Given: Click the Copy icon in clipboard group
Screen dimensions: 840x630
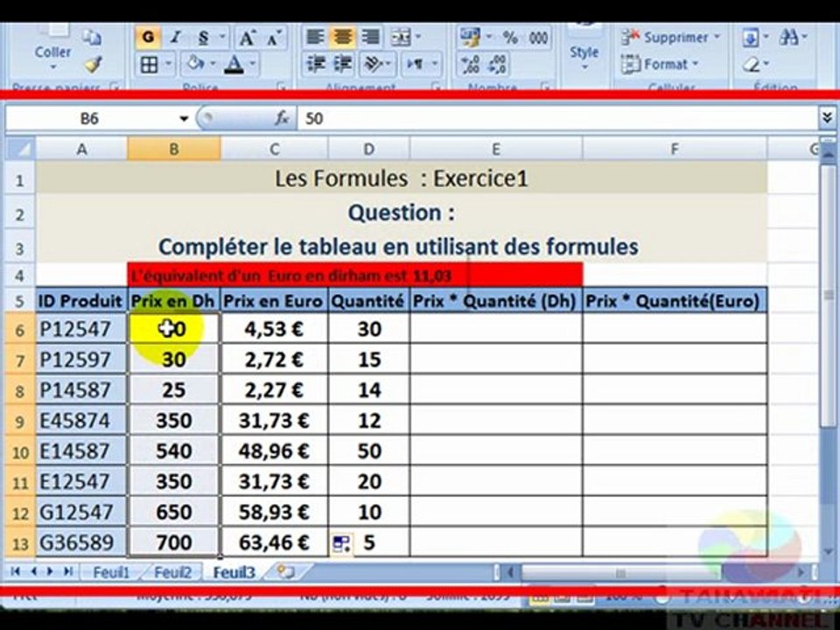Looking at the screenshot, I should pos(92,37).
